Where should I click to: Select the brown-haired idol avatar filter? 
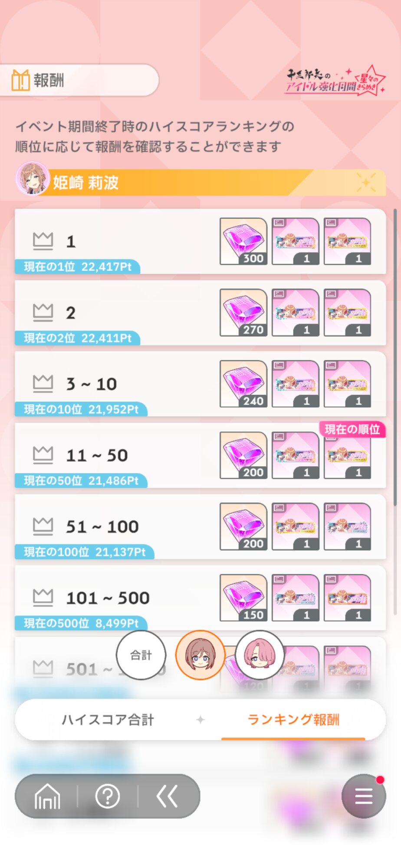click(x=200, y=655)
